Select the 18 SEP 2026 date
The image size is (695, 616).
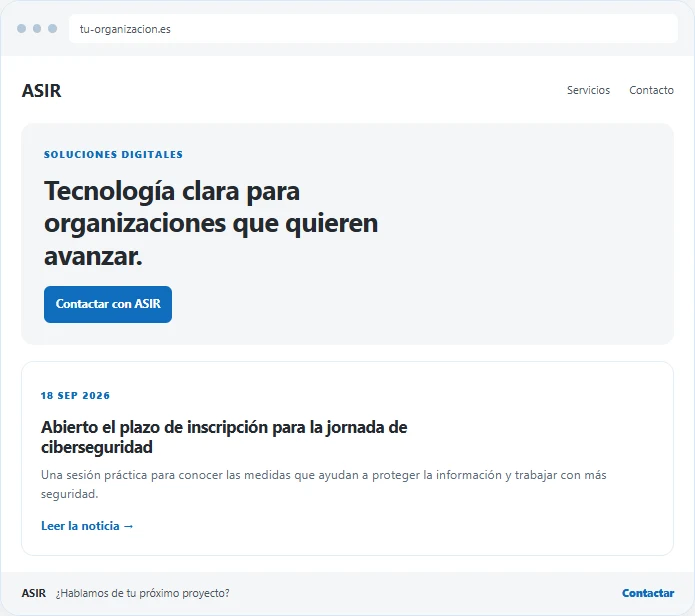pyautogui.click(x=75, y=395)
